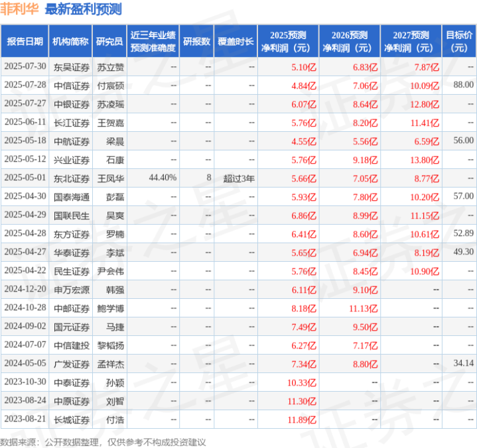The width and height of the screenshot is (477, 448).
Task: Click 广发证券 institution cell
Action: tap(72, 364)
